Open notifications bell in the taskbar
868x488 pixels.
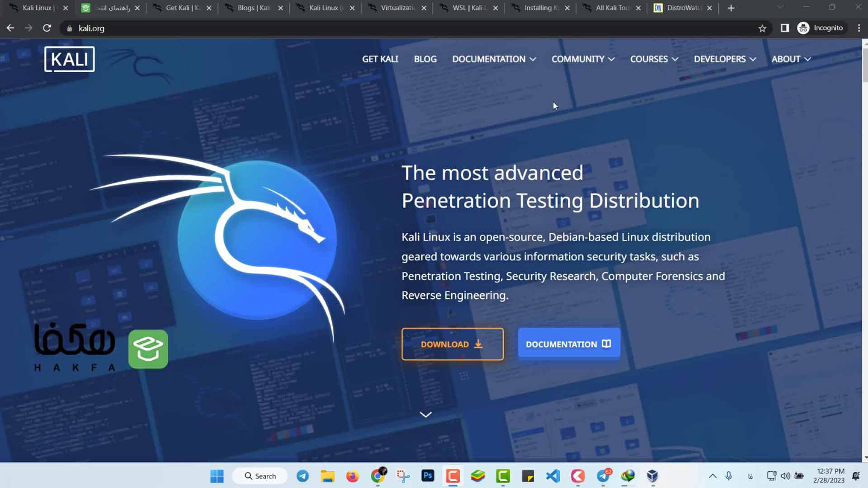click(x=856, y=476)
